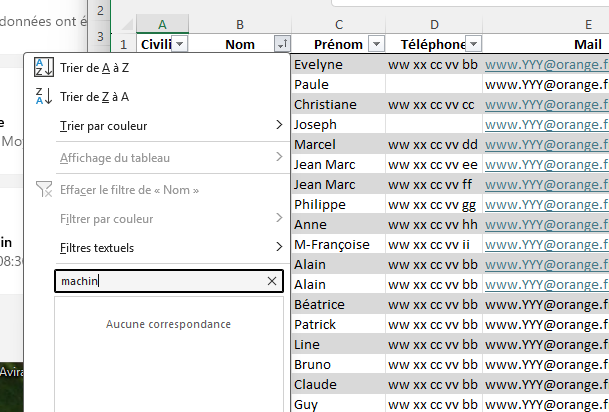Choose Trier de Z à A
Viewport: 609px width, 412px height.
(94, 97)
